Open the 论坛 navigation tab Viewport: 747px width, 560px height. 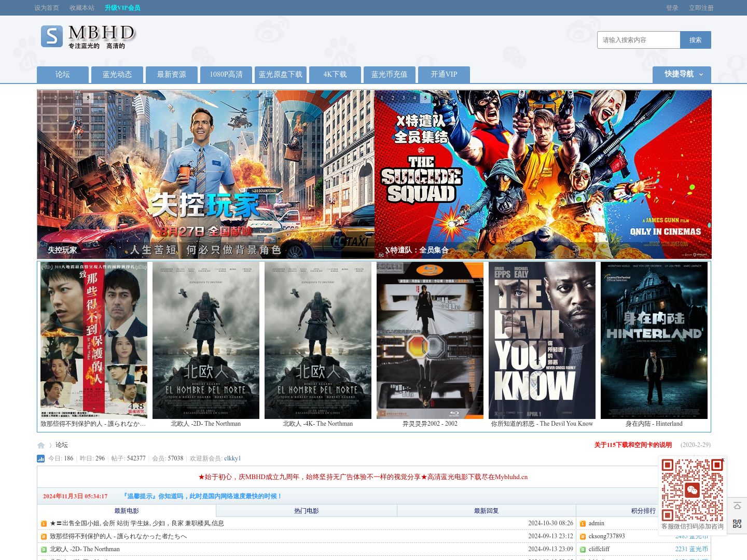pos(63,75)
